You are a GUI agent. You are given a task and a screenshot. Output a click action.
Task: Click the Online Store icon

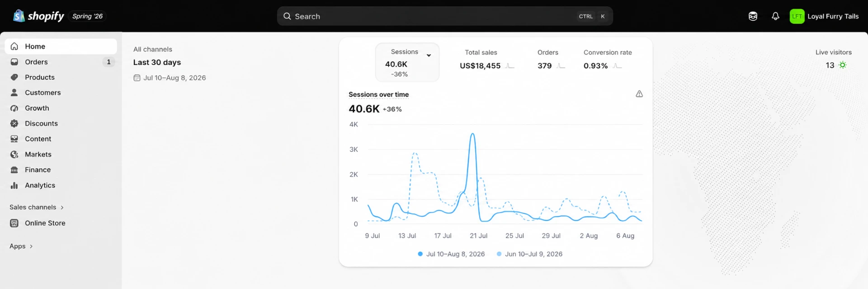point(14,223)
